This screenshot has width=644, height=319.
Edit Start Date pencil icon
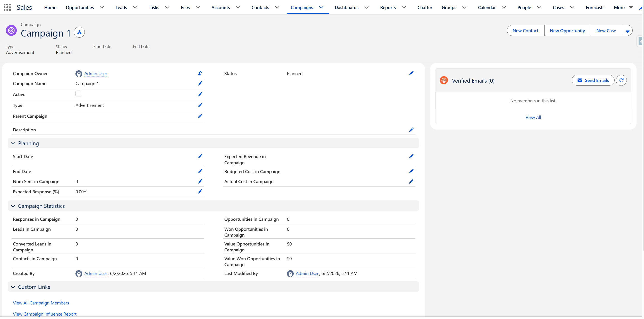coord(200,157)
